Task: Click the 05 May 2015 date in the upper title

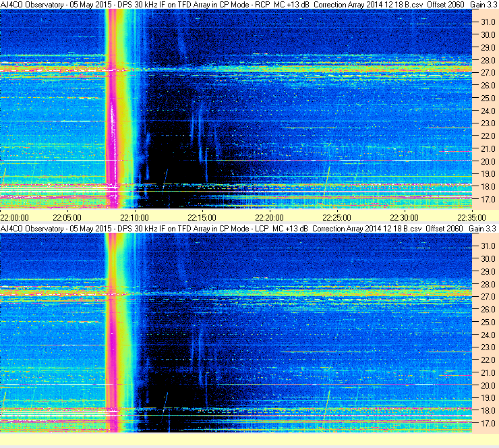Action: point(91,5)
